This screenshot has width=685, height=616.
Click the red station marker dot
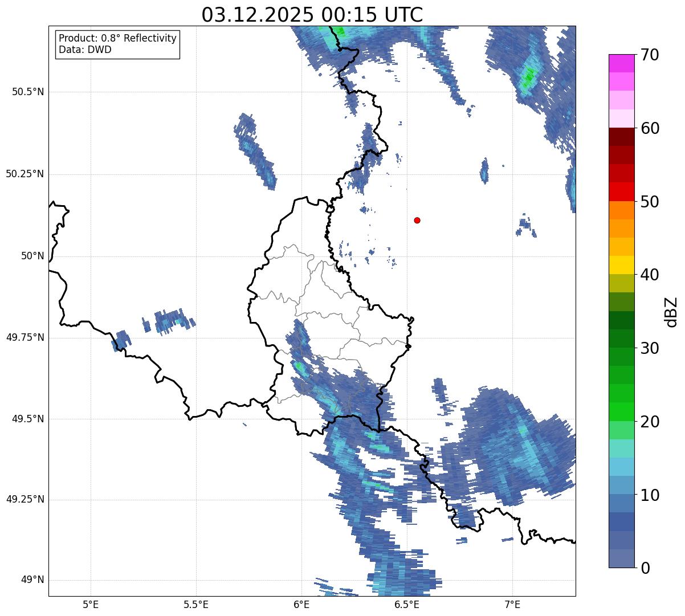pos(417,220)
